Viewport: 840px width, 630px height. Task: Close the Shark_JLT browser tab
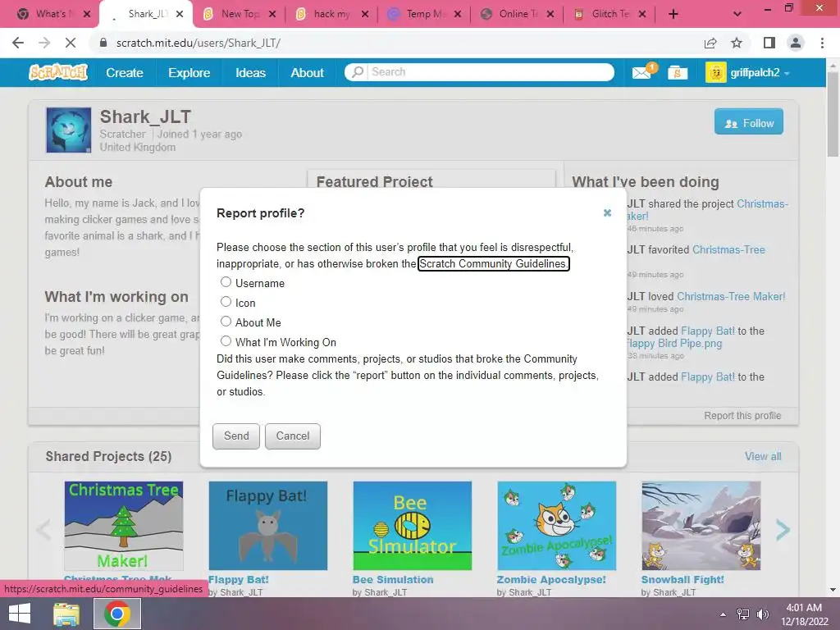pyautogui.click(x=180, y=14)
